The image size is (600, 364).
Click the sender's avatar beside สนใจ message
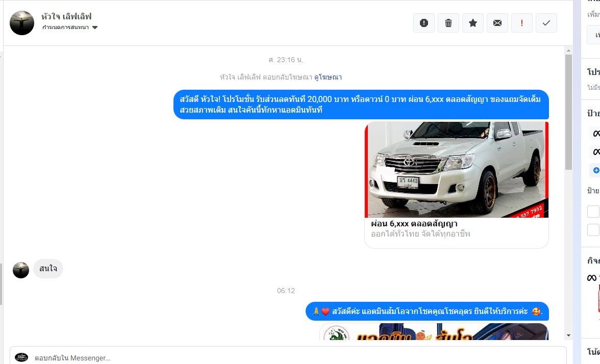click(21, 270)
